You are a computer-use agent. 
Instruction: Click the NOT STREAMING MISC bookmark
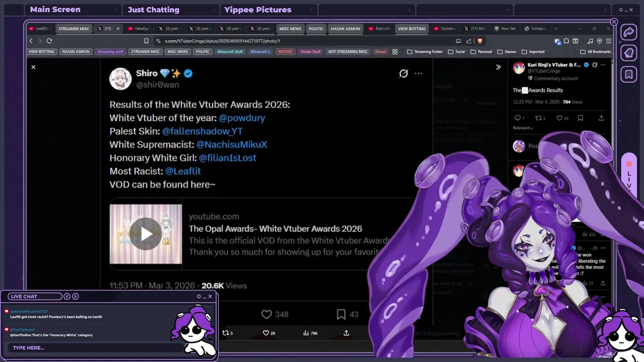click(x=348, y=52)
